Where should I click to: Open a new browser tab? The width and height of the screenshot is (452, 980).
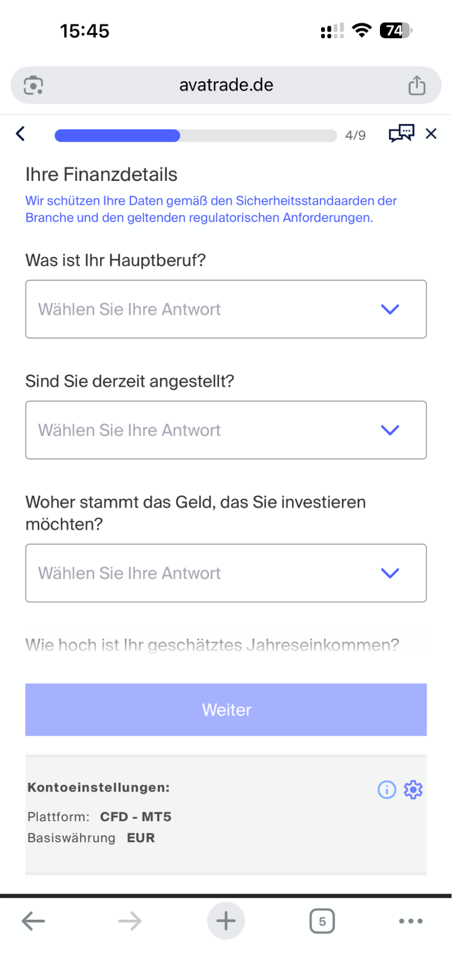tap(226, 921)
